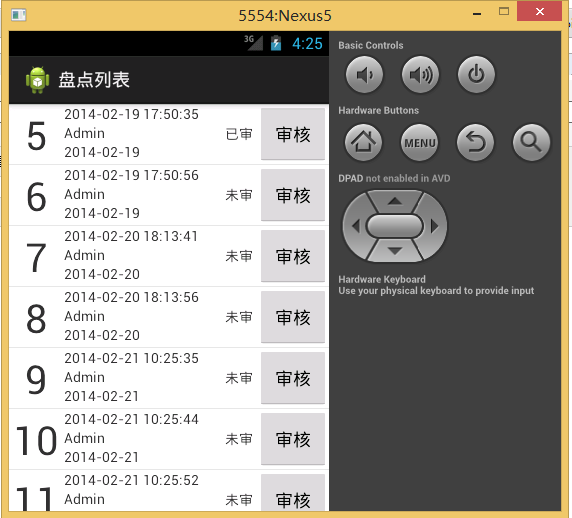Click 审核 button for record 6
Screen dimensions: 572x518
tap(293, 195)
